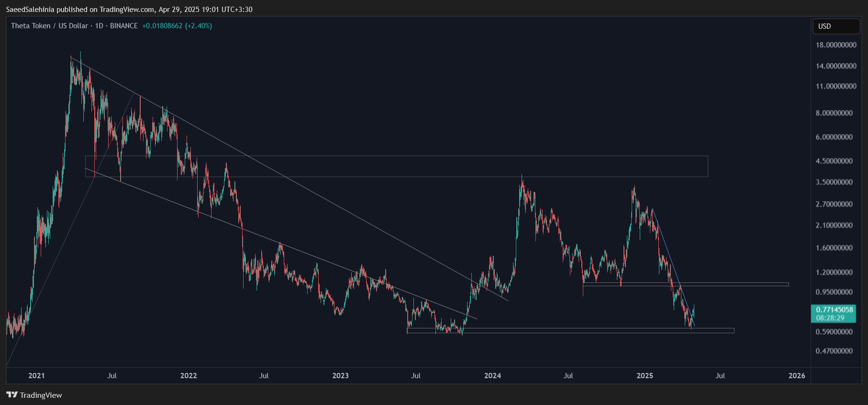Click the 11.00000000 price axis label
This screenshot has width=868, height=405.
[836, 87]
